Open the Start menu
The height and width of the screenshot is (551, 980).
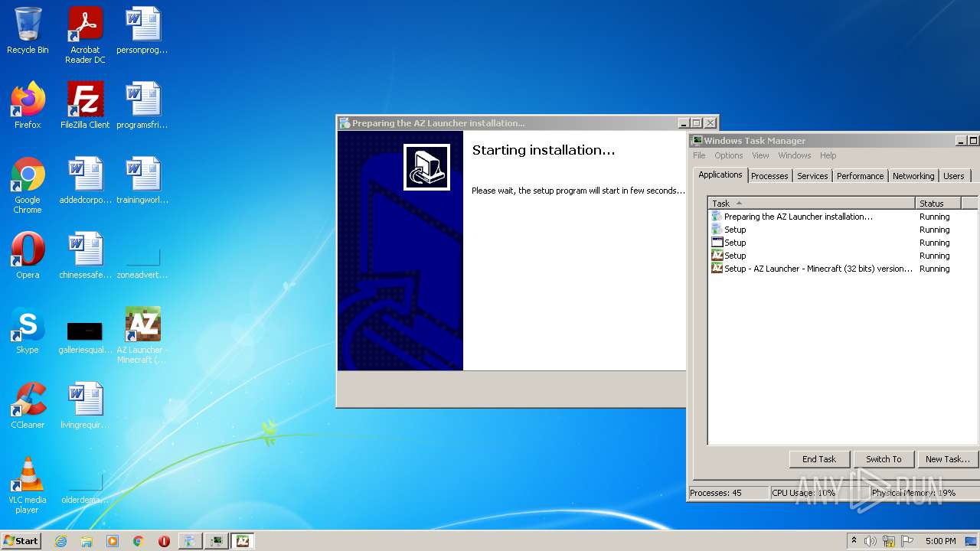coord(21,541)
